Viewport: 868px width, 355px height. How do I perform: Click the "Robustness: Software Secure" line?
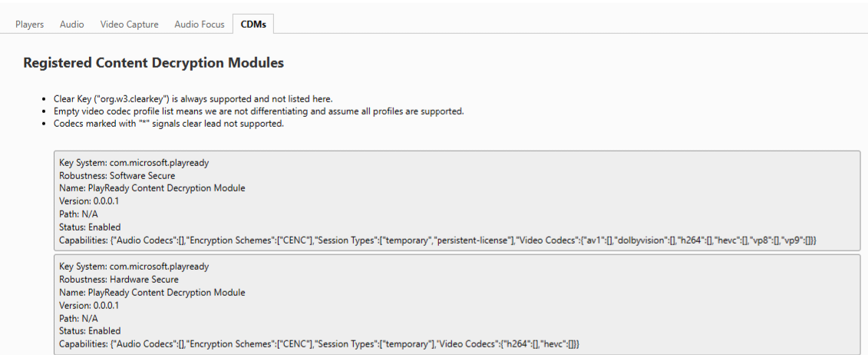tap(117, 176)
